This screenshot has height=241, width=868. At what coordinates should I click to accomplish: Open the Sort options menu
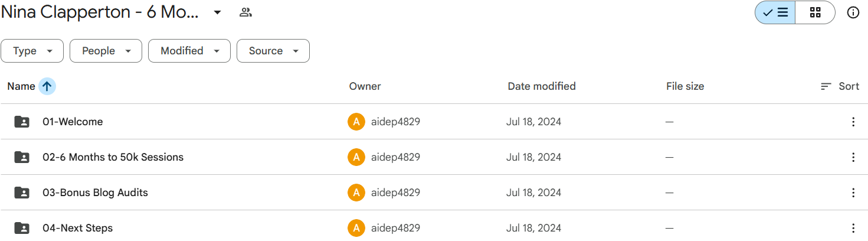(x=840, y=86)
